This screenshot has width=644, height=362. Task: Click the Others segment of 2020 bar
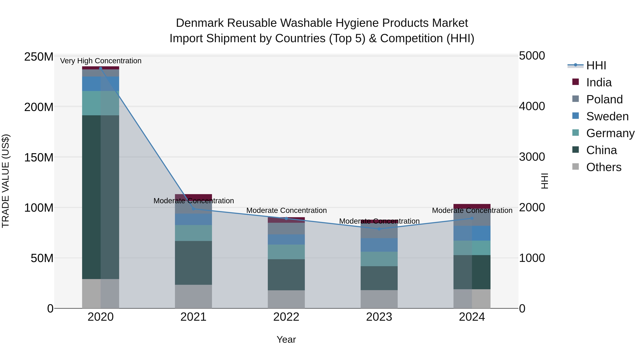(x=101, y=294)
